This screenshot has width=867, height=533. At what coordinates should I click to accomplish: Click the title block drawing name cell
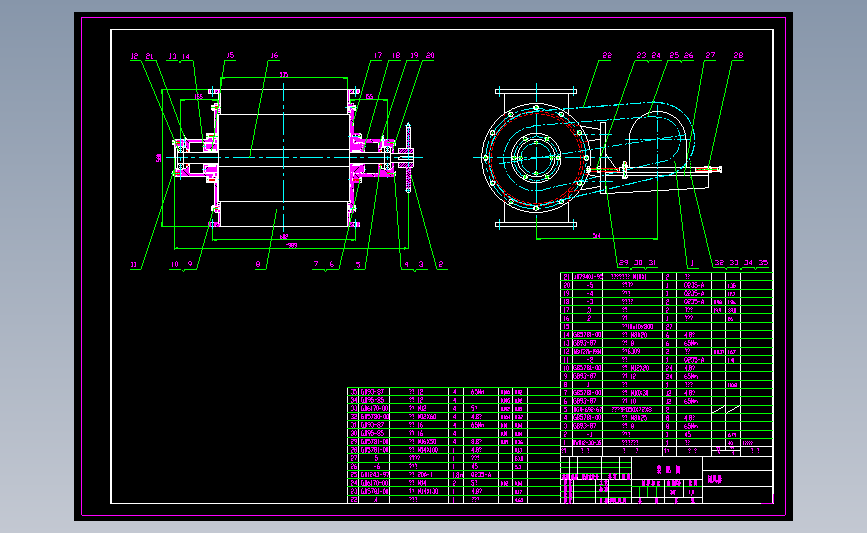click(x=667, y=469)
